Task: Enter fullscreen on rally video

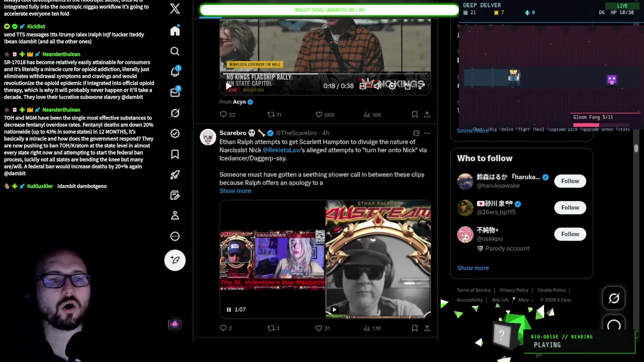Action: pyautogui.click(x=422, y=86)
